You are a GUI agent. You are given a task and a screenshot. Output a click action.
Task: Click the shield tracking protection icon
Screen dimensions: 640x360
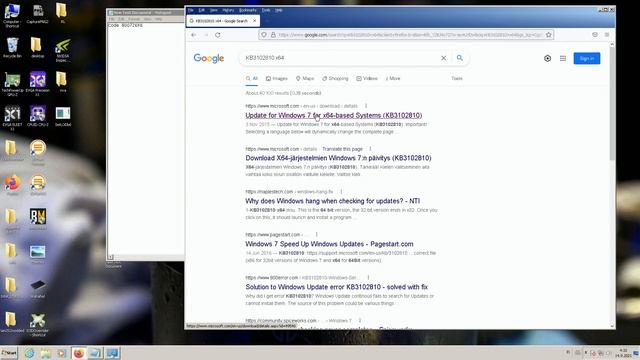(x=264, y=35)
